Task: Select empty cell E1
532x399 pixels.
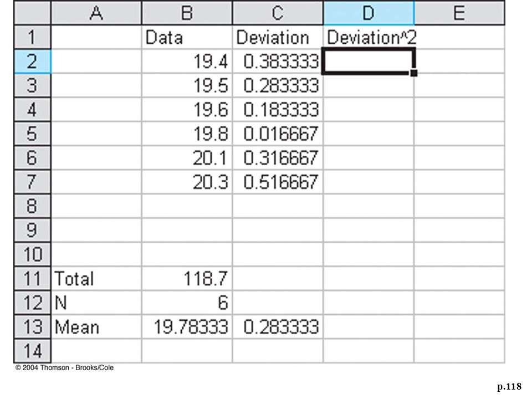Action: tap(459, 37)
